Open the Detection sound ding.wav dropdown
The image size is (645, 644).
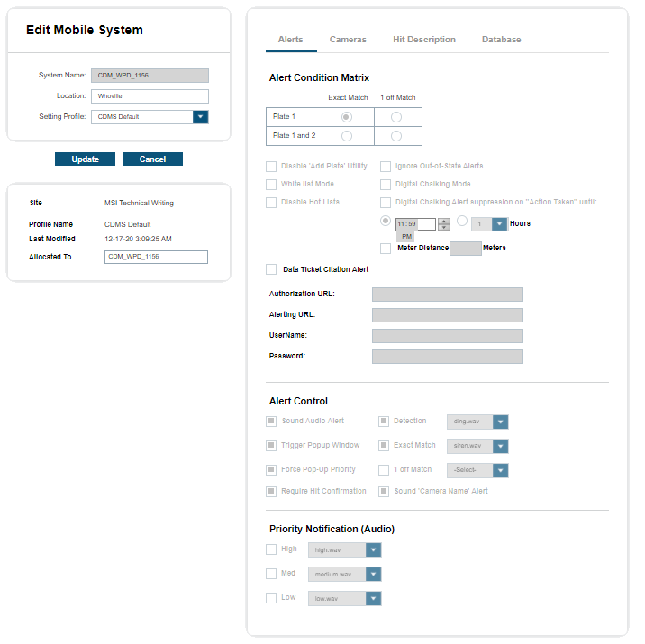click(x=501, y=422)
